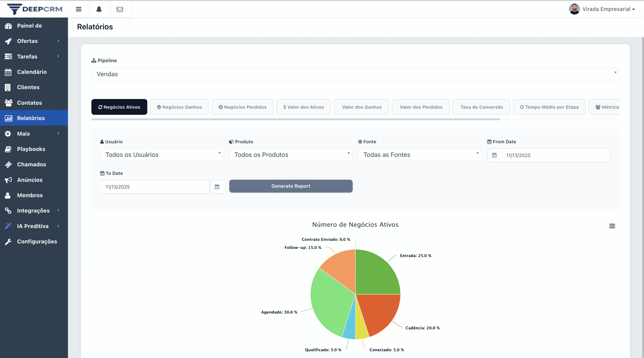Open the Calendário sidebar item
The width and height of the screenshot is (644, 358).
tap(32, 72)
